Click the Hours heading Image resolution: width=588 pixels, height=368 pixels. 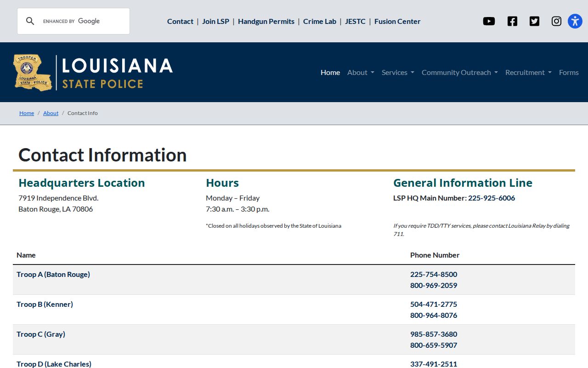click(x=222, y=183)
